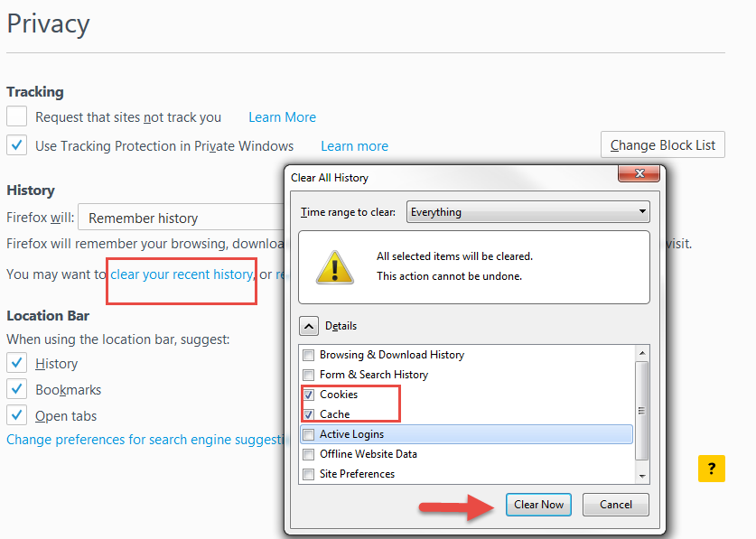
Task: Click the details list scrollbar down arrow
Action: tap(642, 475)
